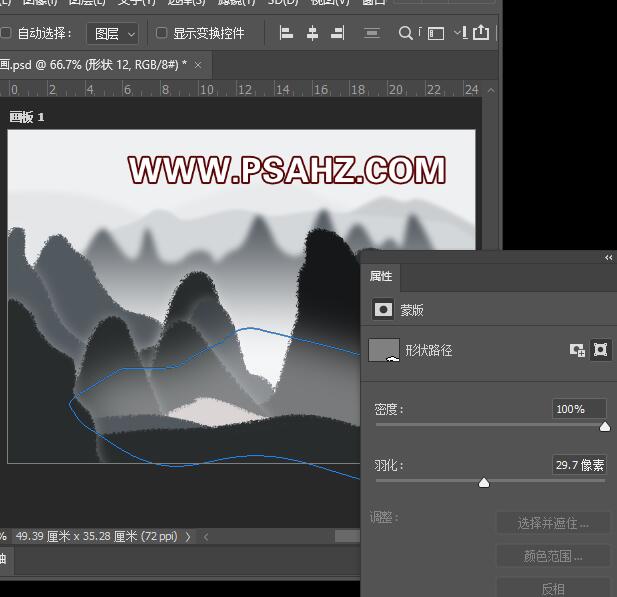Switch to the 属性 panel tab

(381, 276)
